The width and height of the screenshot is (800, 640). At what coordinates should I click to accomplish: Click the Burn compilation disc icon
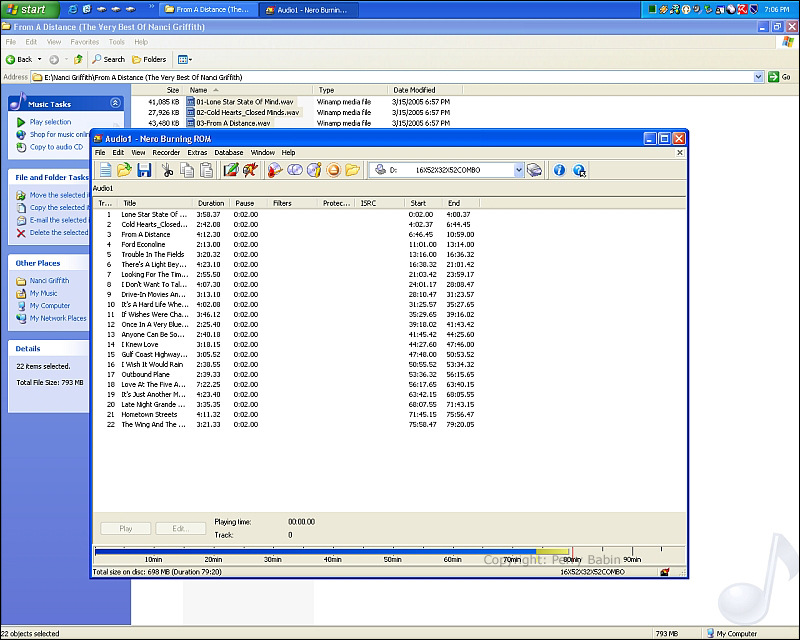(275, 170)
